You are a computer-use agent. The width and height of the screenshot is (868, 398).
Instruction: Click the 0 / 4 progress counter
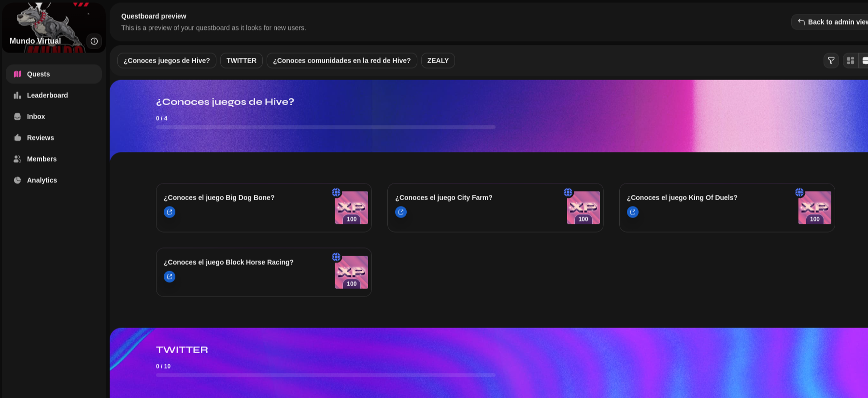[162, 118]
